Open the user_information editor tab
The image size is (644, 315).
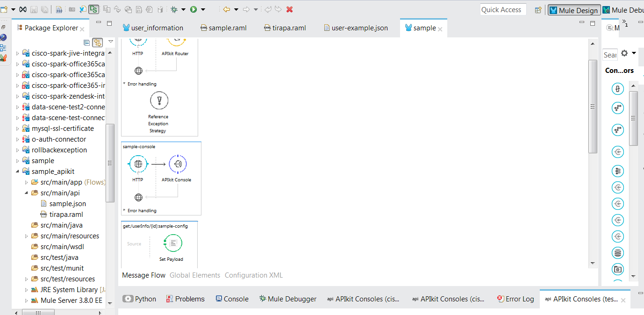tap(153, 28)
